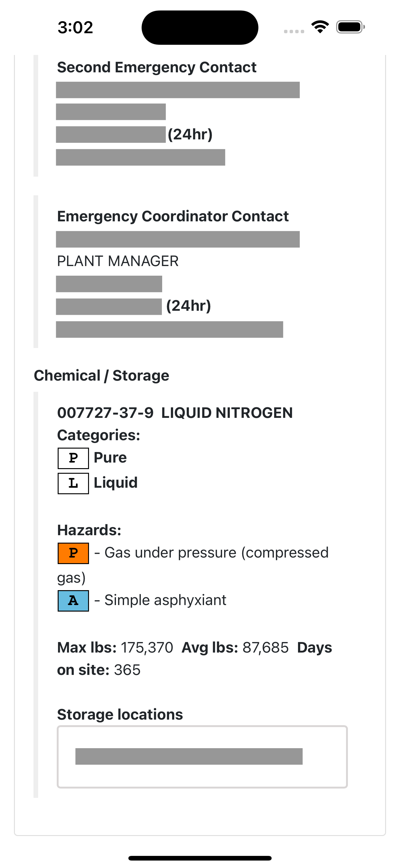The image size is (400, 868).
Task: Tap the Wi-Fi status icon
Action: coord(320,27)
